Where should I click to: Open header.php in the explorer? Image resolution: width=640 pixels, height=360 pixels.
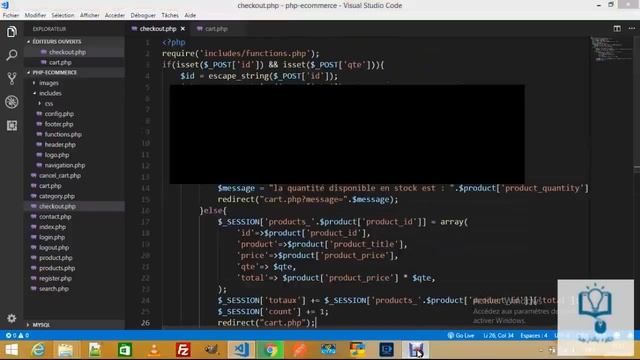75,144
